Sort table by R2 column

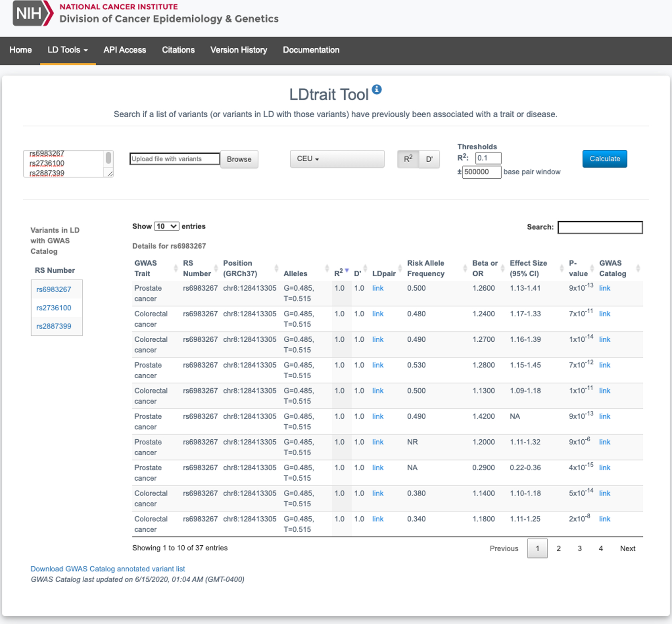pos(341,272)
